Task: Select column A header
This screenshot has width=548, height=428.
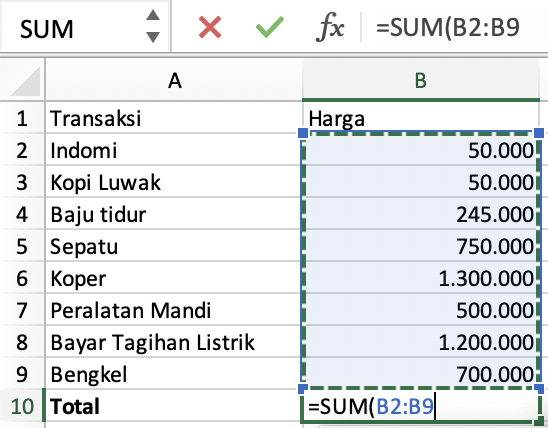Action: pyautogui.click(x=174, y=80)
